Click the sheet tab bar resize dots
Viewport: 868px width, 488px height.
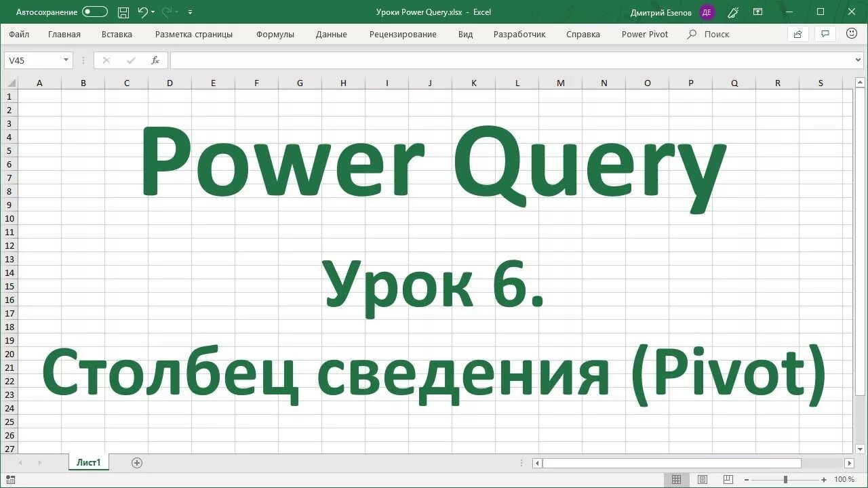point(521,464)
